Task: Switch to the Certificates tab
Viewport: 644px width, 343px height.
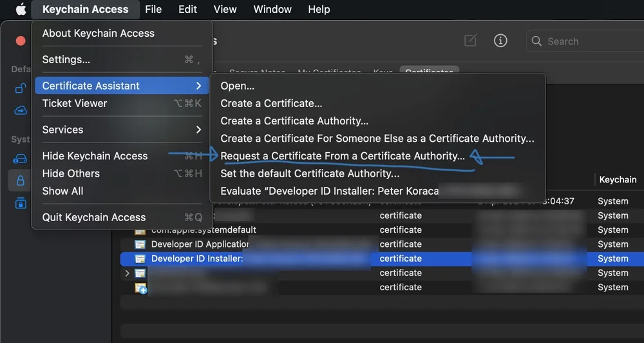Action: 429,72
